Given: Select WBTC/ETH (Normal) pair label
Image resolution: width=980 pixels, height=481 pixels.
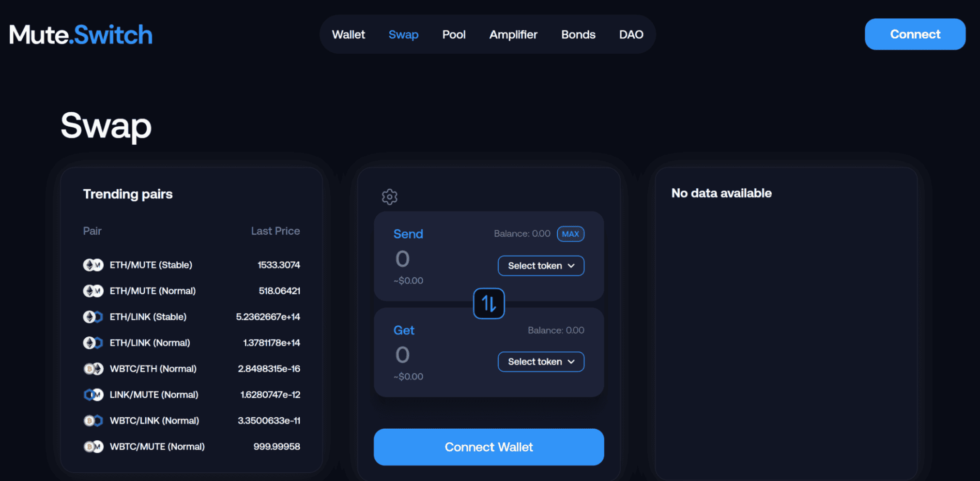Looking at the screenshot, I should tap(153, 369).
